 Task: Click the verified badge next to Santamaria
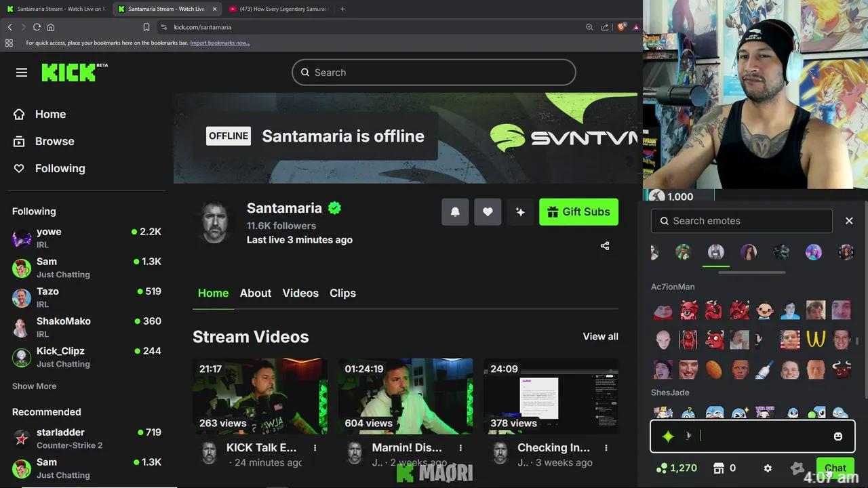pos(334,208)
